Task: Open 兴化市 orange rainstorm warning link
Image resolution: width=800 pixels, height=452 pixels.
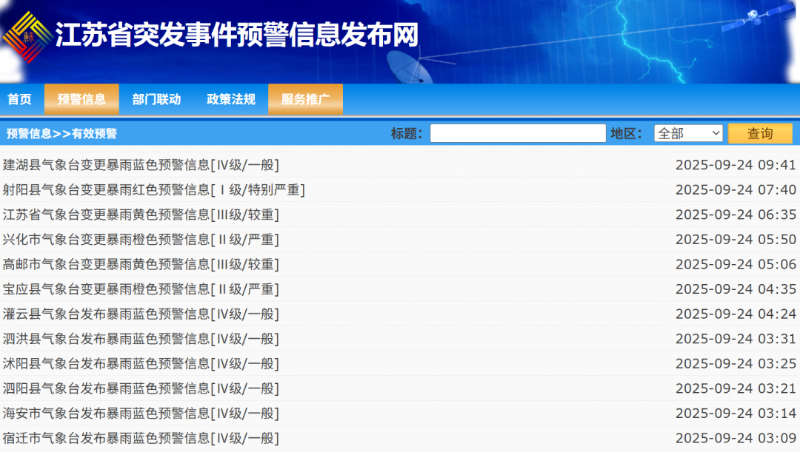Action: [140, 240]
